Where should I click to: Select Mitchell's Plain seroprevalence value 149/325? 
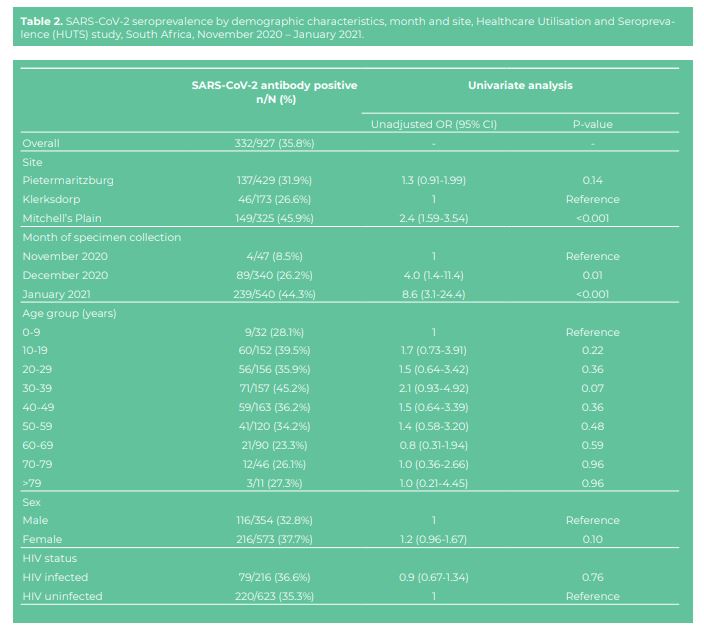(x=274, y=218)
